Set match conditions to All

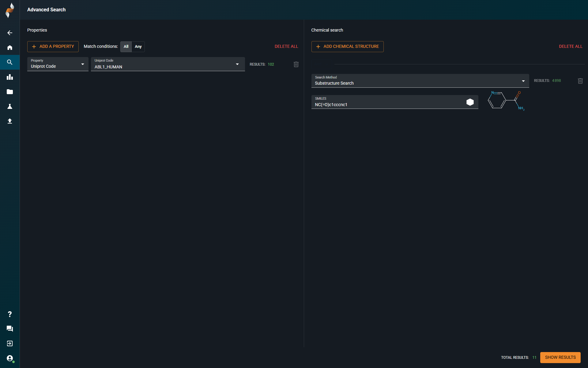pos(126,47)
